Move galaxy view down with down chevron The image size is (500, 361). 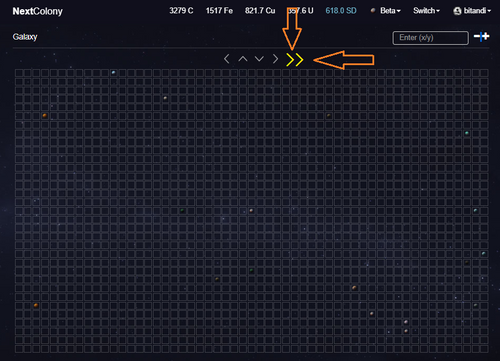click(x=259, y=59)
